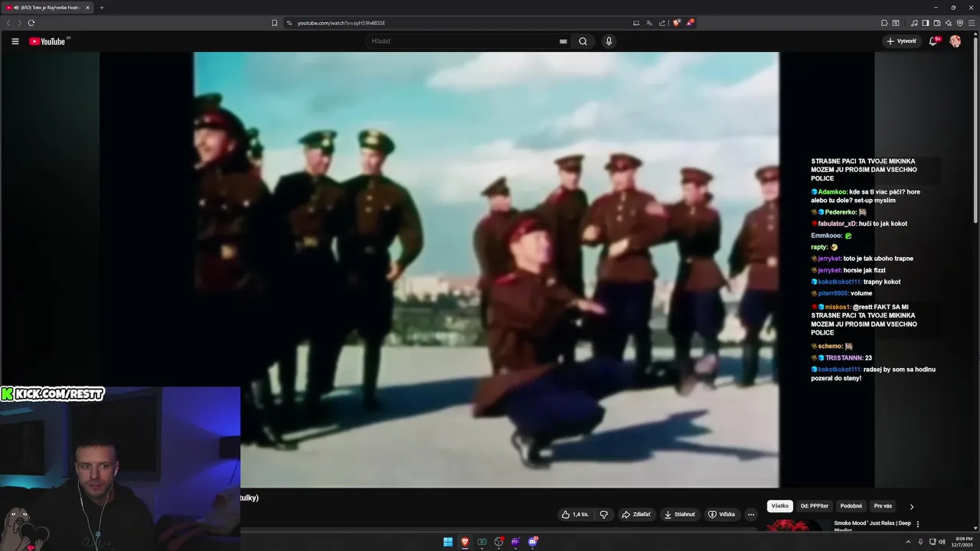Open the account avatar menu
Screen dimensions: 980x551
tap(955, 41)
